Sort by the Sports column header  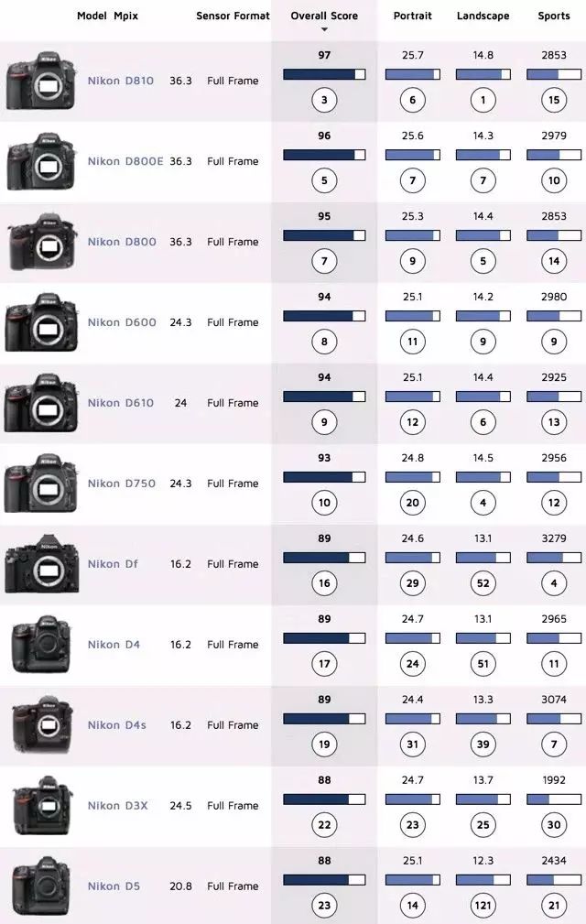[x=554, y=16]
